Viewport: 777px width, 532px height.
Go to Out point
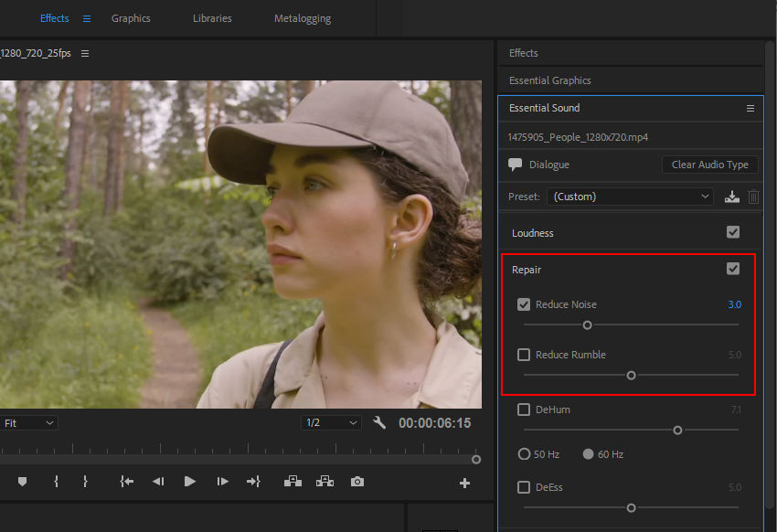tap(254, 482)
